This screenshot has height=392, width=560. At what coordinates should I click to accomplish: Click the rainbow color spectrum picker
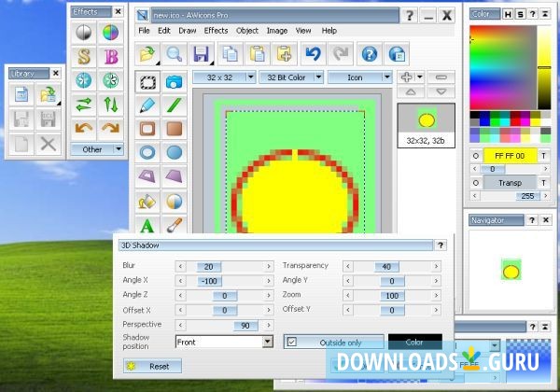tap(503, 68)
